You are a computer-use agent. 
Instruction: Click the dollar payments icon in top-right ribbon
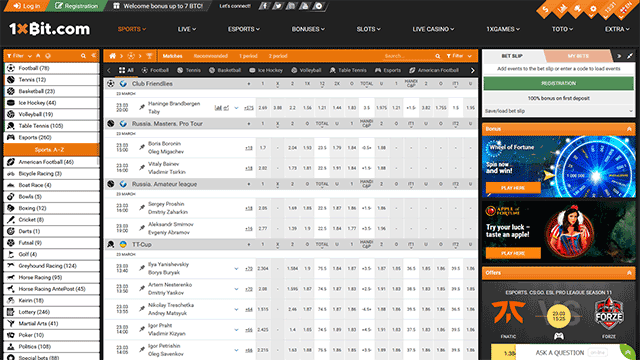point(545,9)
